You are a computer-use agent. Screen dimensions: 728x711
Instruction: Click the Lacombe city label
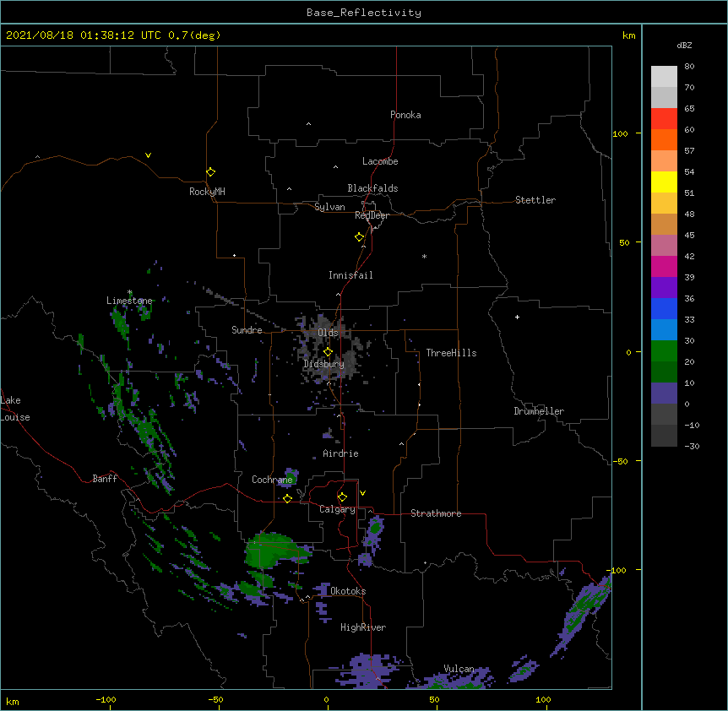tap(380, 161)
